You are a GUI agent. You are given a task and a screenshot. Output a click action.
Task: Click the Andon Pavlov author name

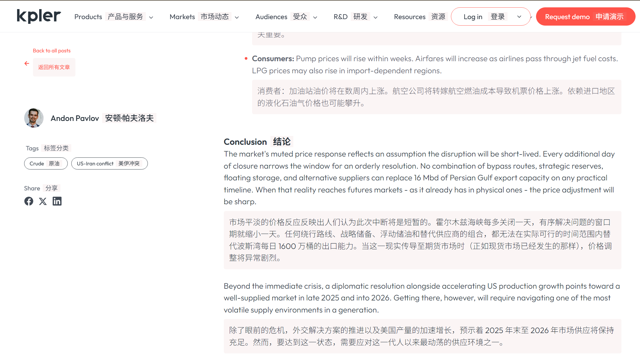[x=75, y=118]
